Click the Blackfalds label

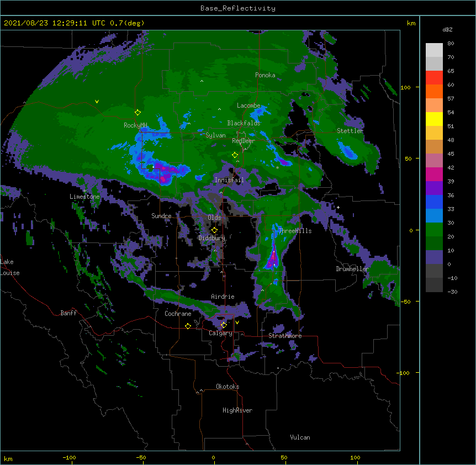pos(244,123)
